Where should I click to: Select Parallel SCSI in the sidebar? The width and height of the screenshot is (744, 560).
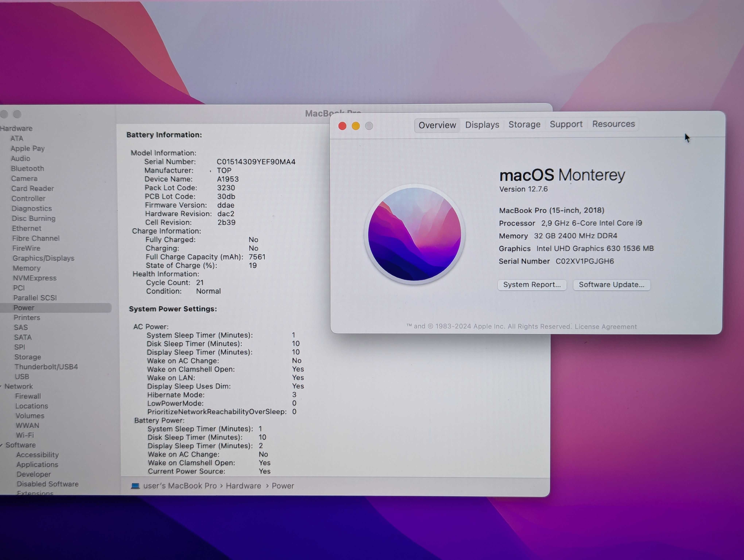point(35,298)
